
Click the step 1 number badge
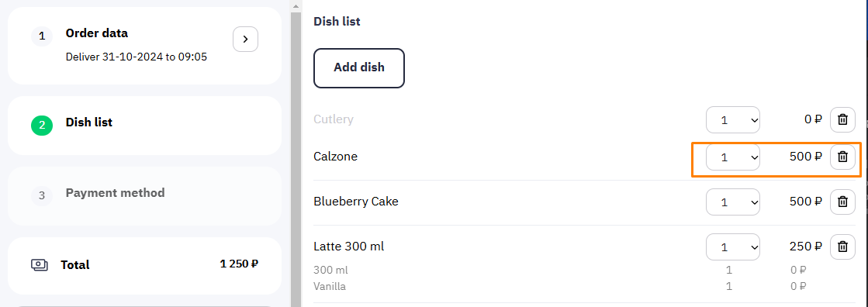42,36
